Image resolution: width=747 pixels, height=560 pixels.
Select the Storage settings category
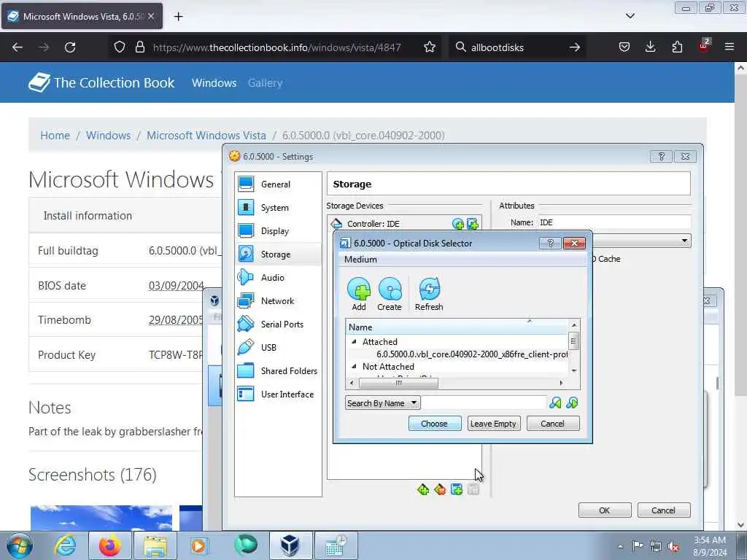[278, 254]
